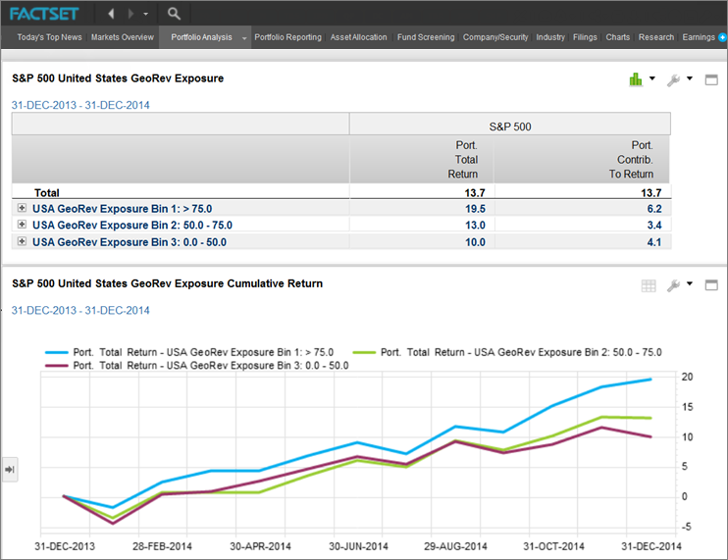Click Bin 2 total return value 13.0
The height and width of the screenshot is (560, 728).
tap(475, 225)
